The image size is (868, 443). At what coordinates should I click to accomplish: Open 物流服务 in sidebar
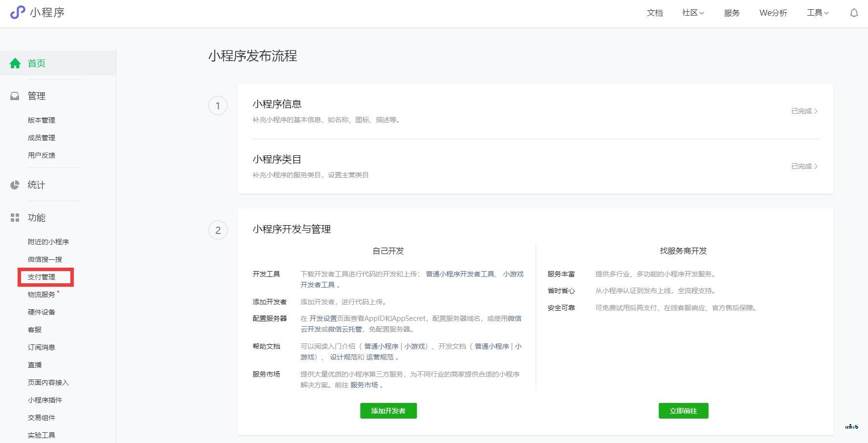point(42,295)
